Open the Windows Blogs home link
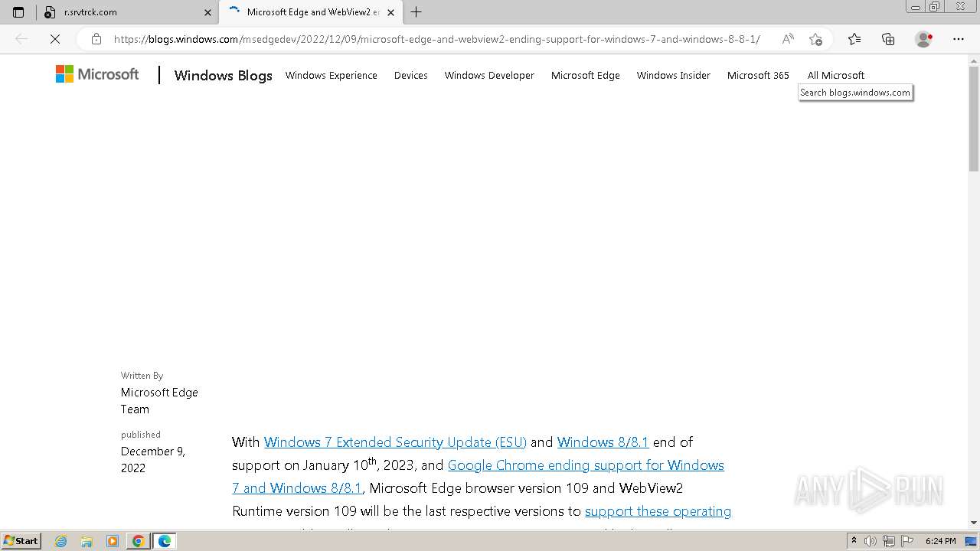 (223, 75)
